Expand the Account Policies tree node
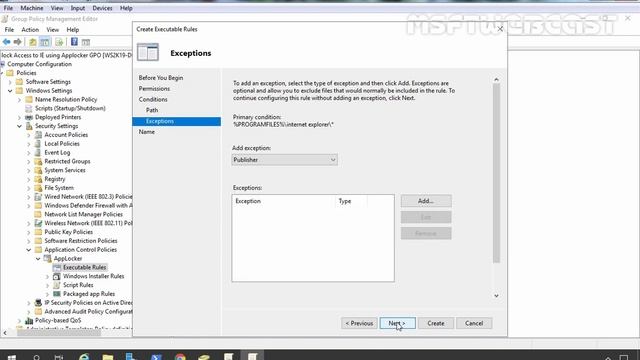Image resolution: width=640 pixels, height=360 pixels. pyautogui.click(x=29, y=135)
